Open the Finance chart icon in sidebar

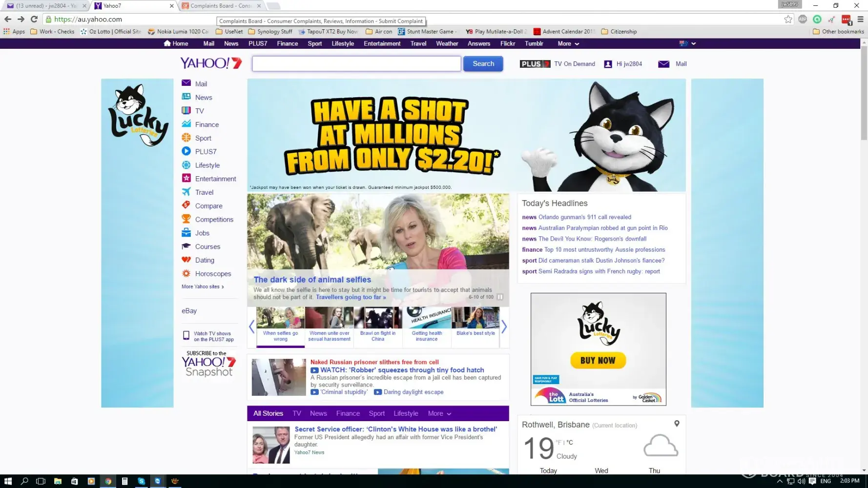point(186,124)
